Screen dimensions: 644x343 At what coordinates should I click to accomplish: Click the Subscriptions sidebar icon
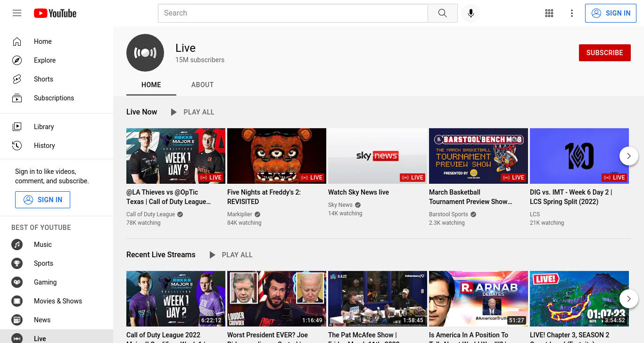click(x=17, y=98)
